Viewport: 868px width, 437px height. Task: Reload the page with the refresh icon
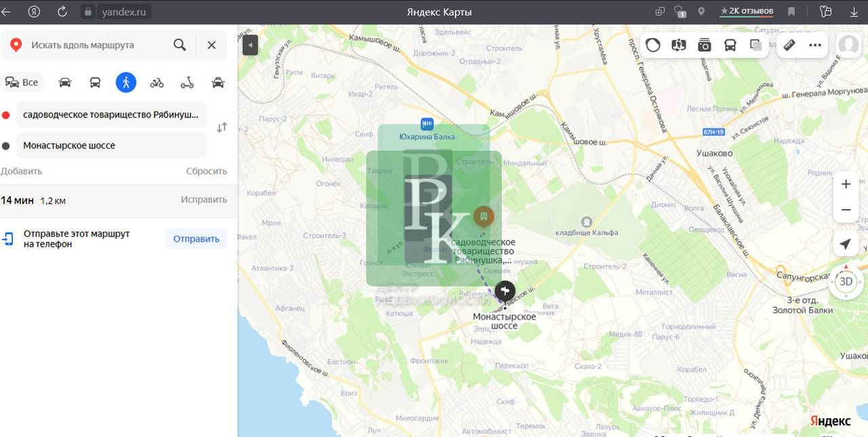(x=62, y=12)
